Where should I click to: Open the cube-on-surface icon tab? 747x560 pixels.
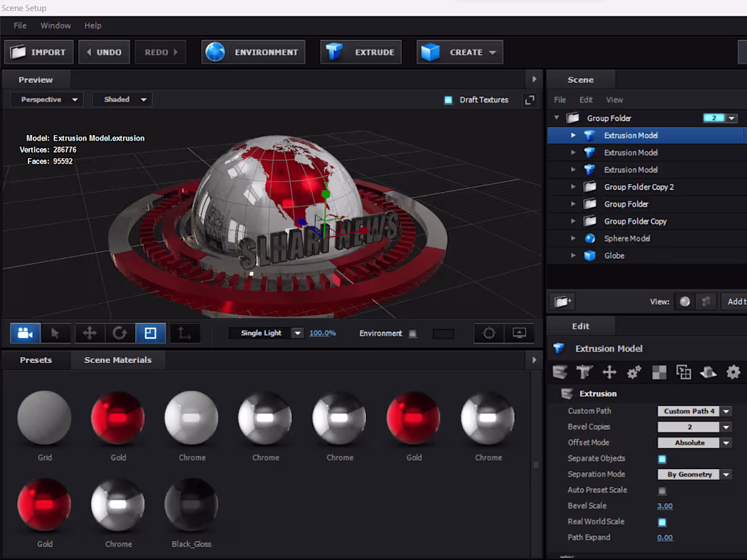point(708,372)
